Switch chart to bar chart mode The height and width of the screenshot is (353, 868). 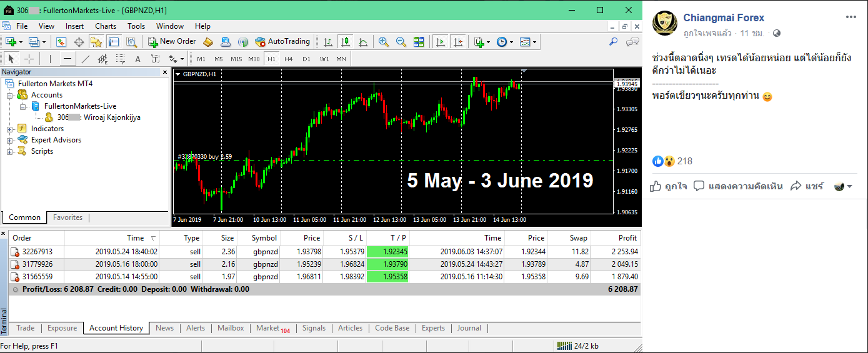pos(327,42)
